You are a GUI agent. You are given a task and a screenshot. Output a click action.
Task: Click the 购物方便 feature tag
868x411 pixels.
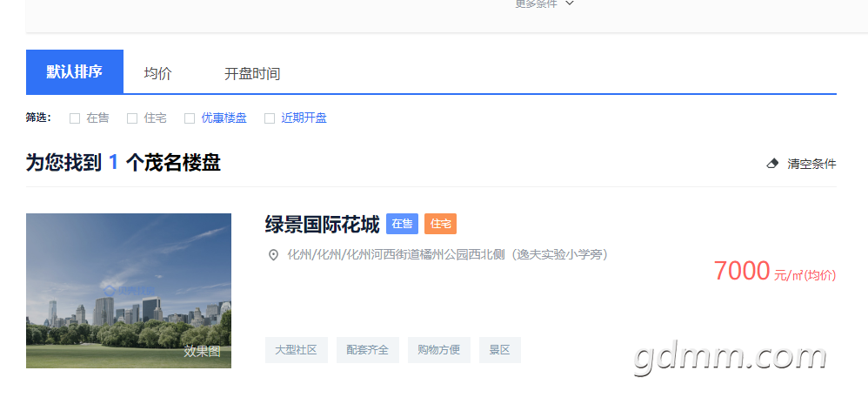click(438, 350)
